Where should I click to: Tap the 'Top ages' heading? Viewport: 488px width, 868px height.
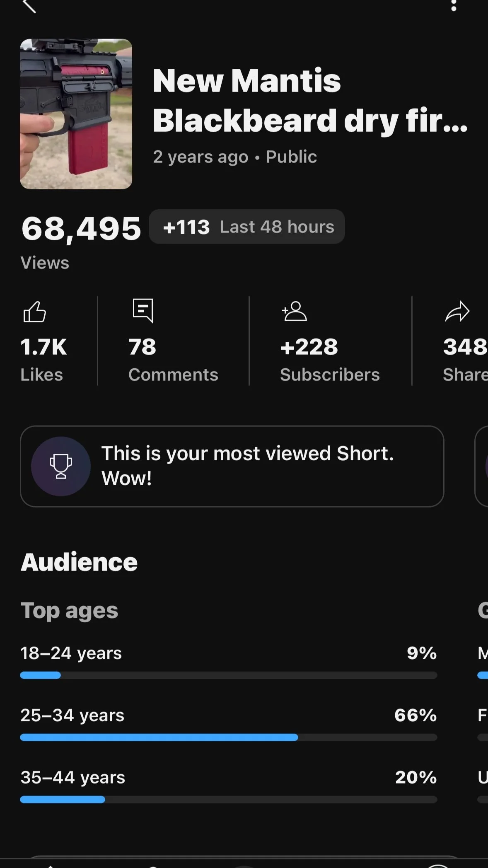click(x=70, y=611)
